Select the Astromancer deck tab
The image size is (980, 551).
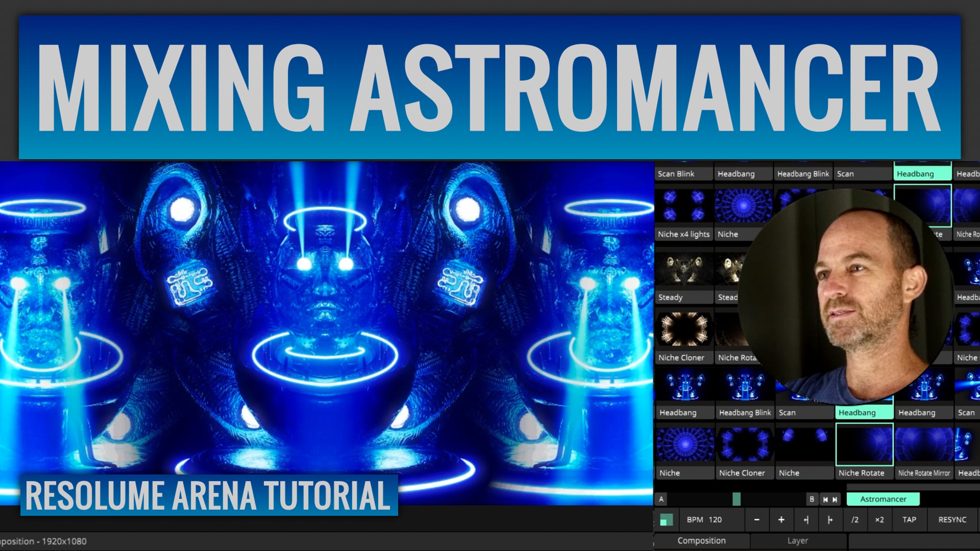pyautogui.click(x=883, y=499)
